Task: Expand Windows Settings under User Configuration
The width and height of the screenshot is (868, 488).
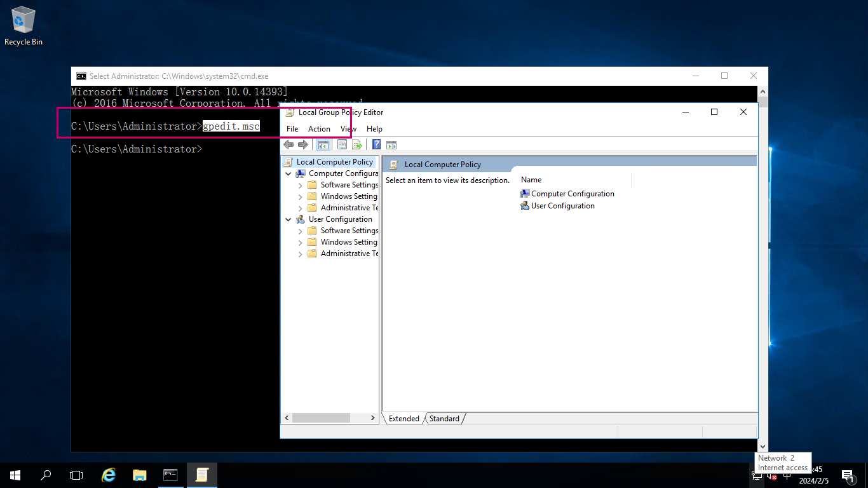Action: click(301, 242)
